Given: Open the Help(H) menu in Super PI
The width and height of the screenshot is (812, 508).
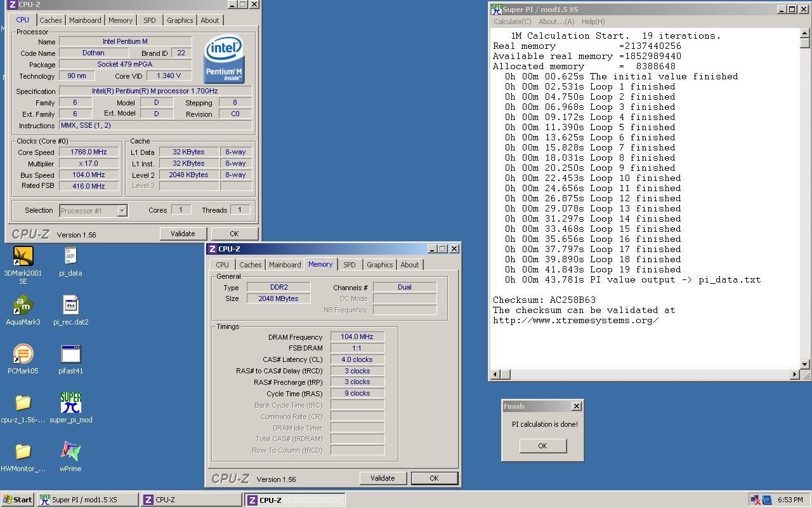Looking at the screenshot, I should coord(593,22).
